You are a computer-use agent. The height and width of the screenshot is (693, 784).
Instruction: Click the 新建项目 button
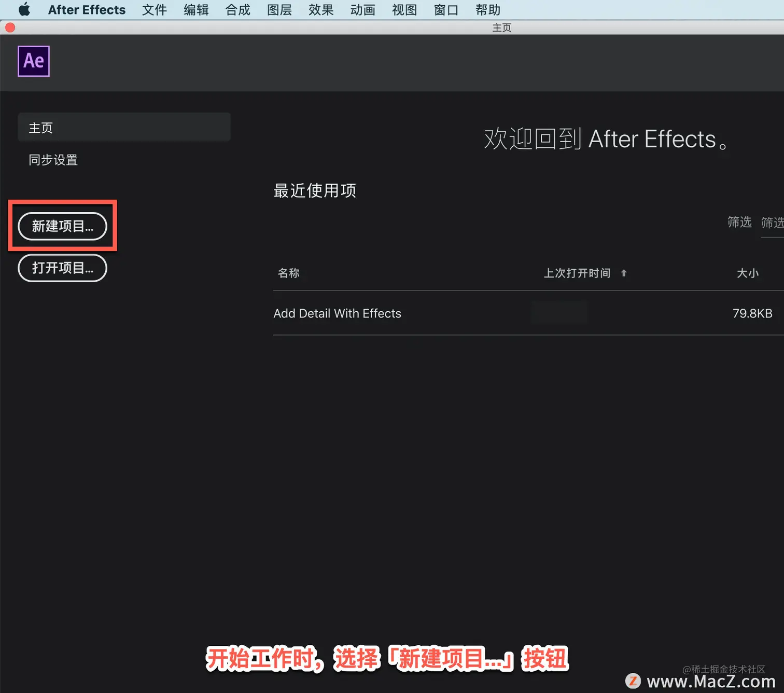click(62, 226)
